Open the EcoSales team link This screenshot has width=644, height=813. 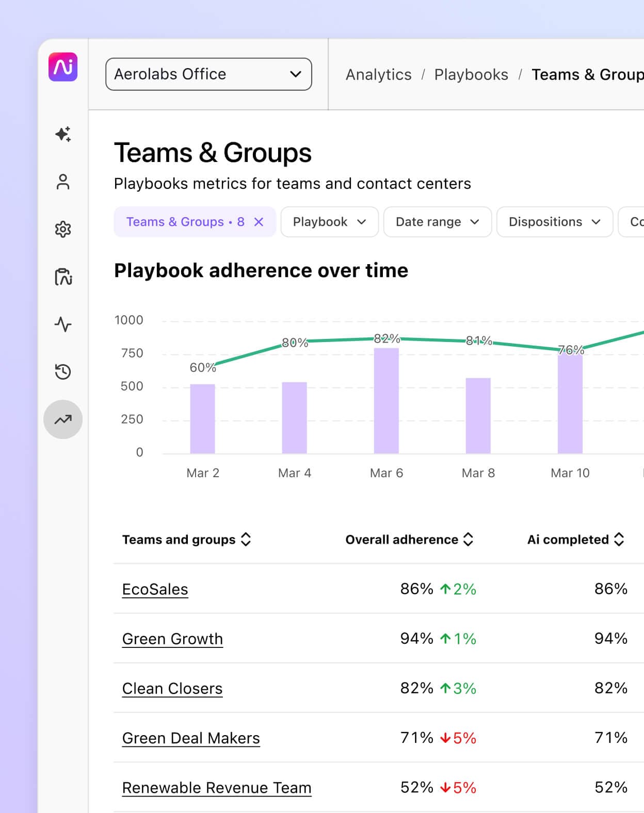pos(155,589)
